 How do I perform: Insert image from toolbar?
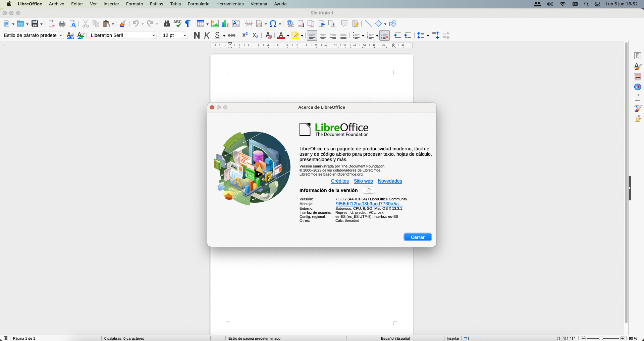215,23
